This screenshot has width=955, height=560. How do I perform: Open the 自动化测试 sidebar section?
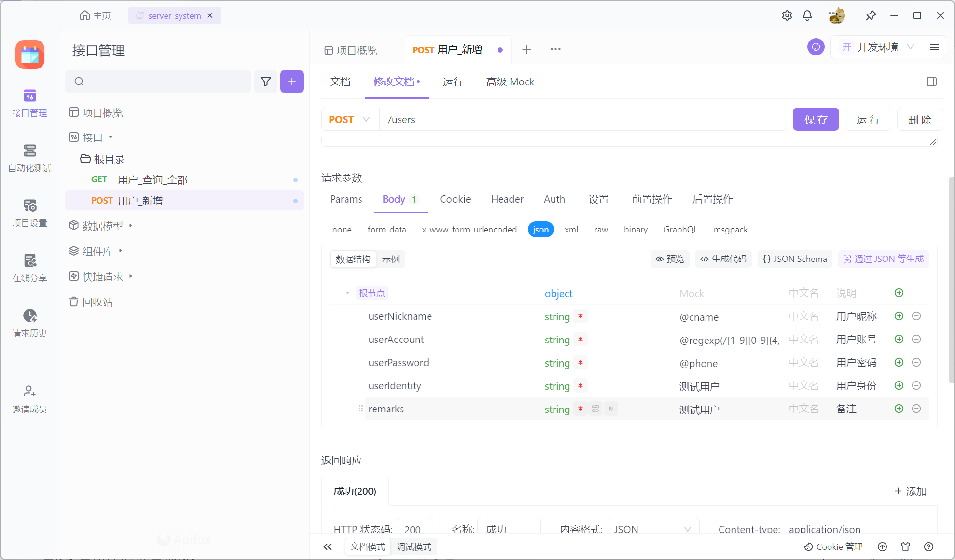[29, 158]
